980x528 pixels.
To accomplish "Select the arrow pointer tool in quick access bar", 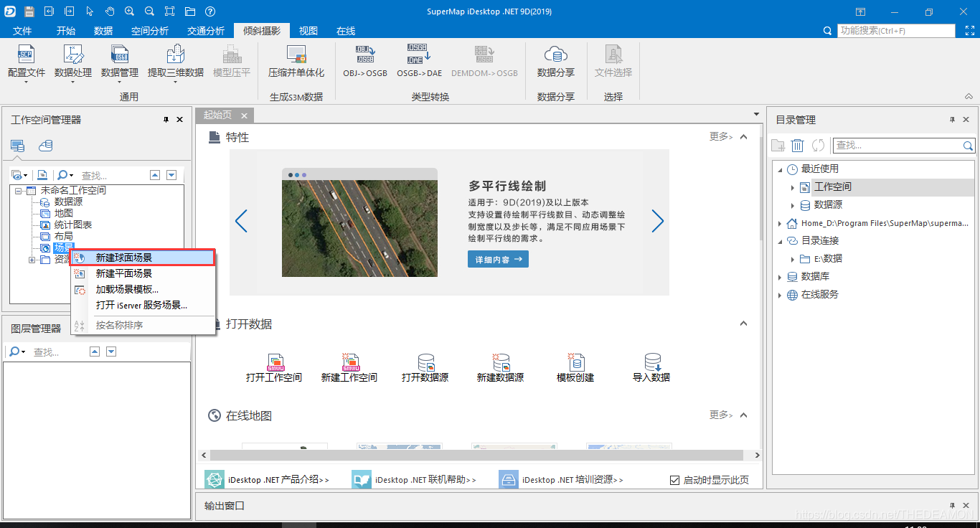I will point(90,11).
